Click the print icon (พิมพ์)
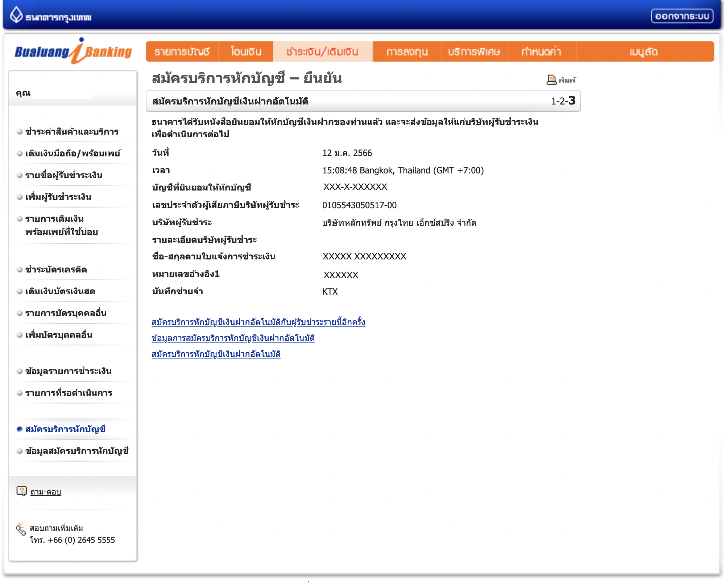The height and width of the screenshot is (582, 728). (x=551, y=80)
